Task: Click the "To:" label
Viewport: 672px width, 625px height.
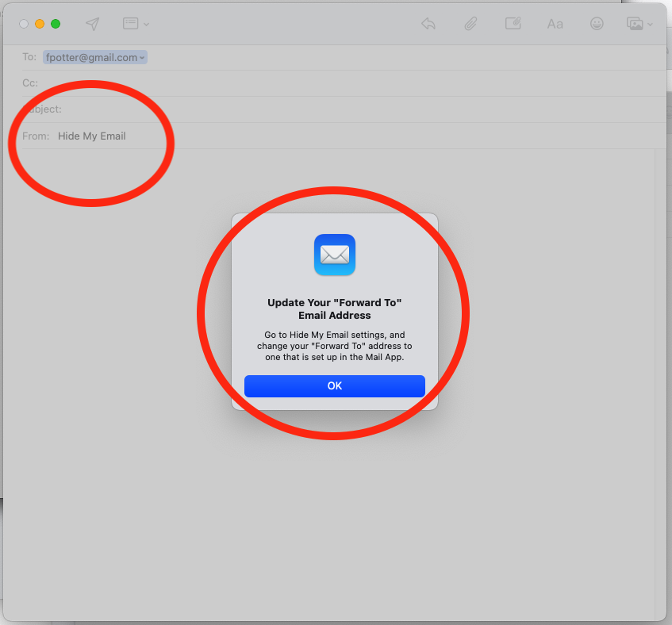Action: (x=29, y=57)
